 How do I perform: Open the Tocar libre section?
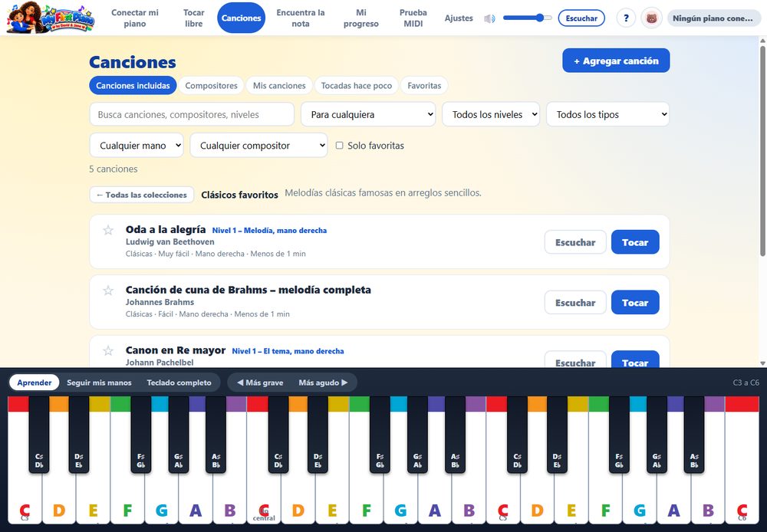(x=194, y=18)
